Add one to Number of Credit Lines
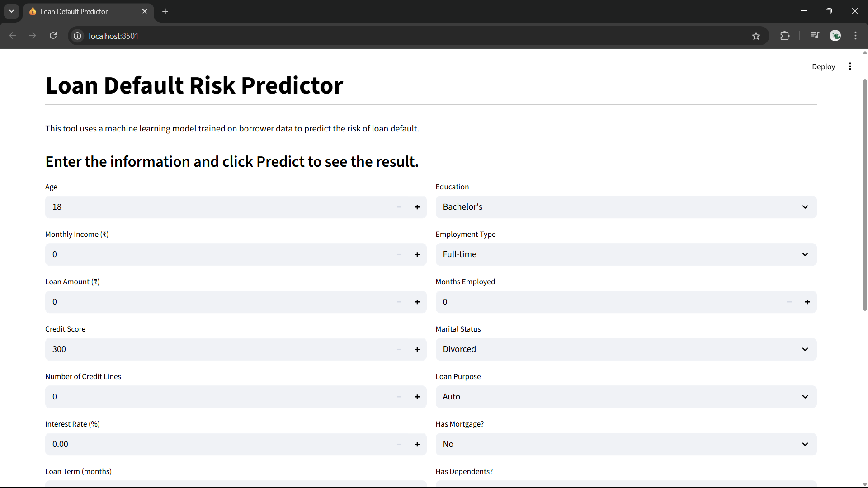The height and width of the screenshot is (488, 868). (x=417, y=397)
